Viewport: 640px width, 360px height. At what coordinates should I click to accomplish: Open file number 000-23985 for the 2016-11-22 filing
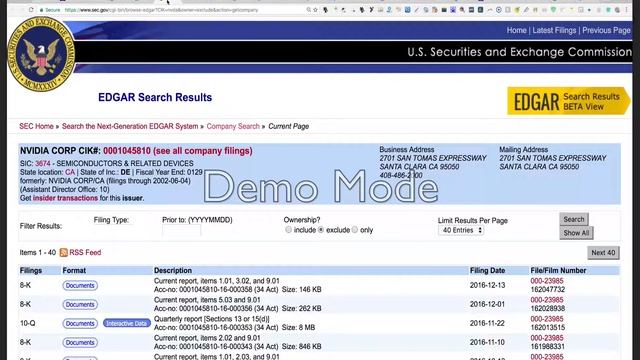[x=547, y=319]
